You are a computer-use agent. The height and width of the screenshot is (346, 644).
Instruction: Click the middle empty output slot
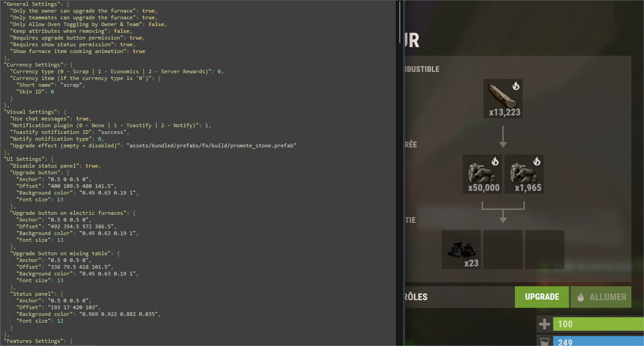[x=503, y=249]
